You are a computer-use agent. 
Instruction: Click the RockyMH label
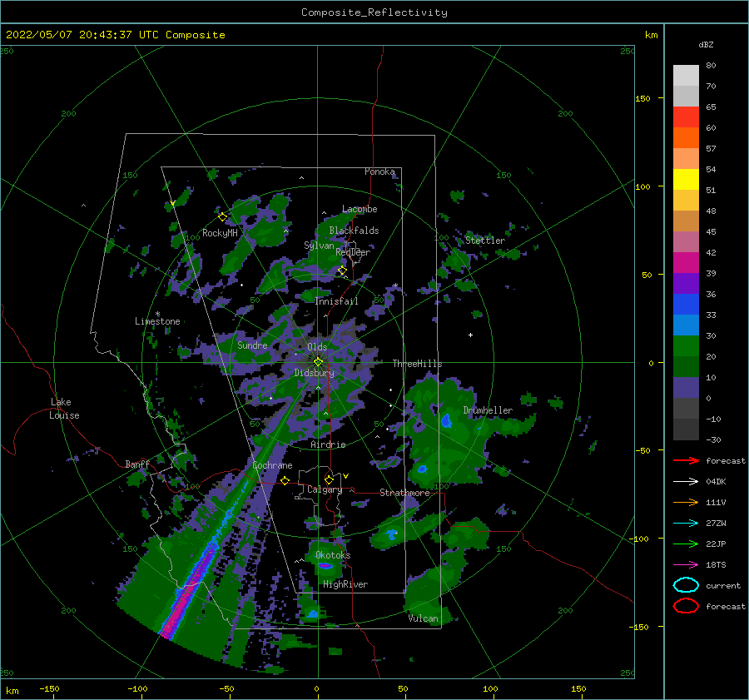(x=220, y=233)
